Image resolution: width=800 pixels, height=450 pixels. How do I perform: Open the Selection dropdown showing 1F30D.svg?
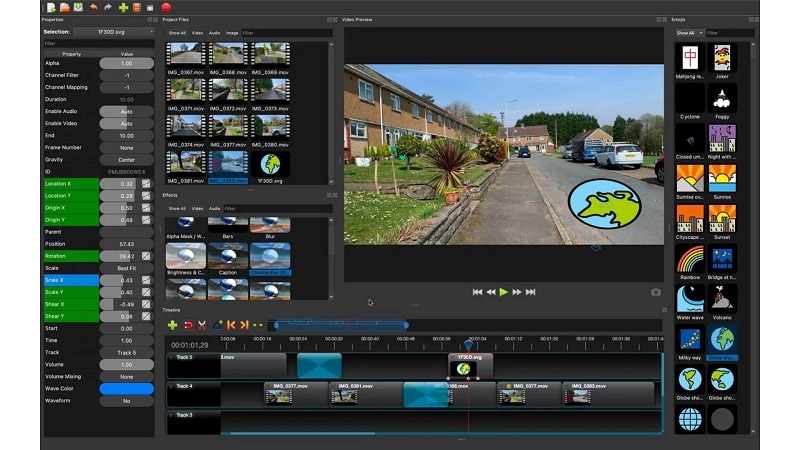(x=114, y=32)
